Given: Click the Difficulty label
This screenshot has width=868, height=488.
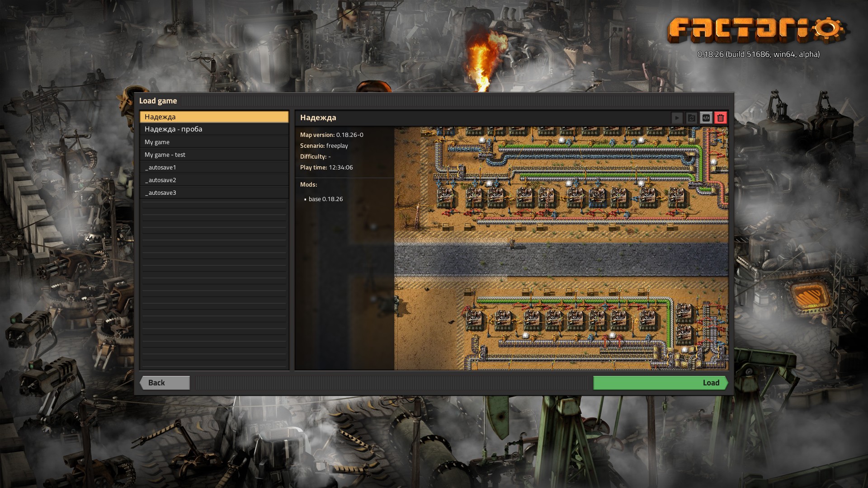Looking at the screenshot, I should pos(313,156).
